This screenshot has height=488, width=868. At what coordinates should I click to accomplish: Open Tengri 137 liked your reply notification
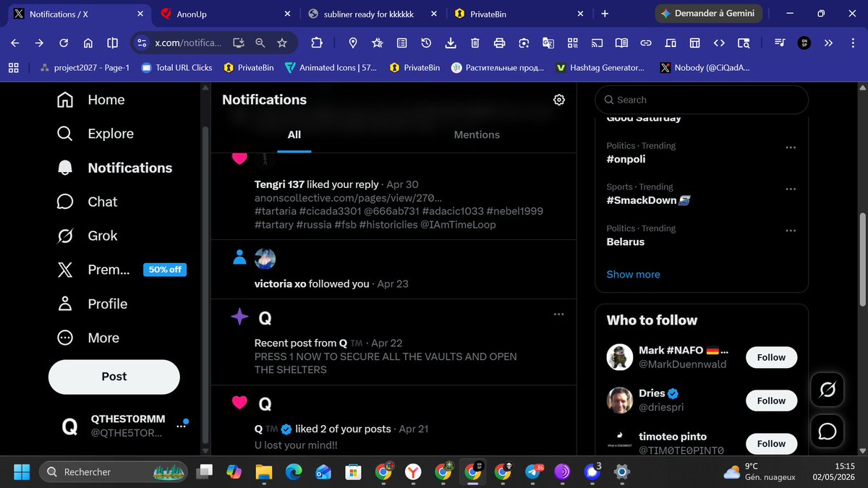tap(393, 196)
